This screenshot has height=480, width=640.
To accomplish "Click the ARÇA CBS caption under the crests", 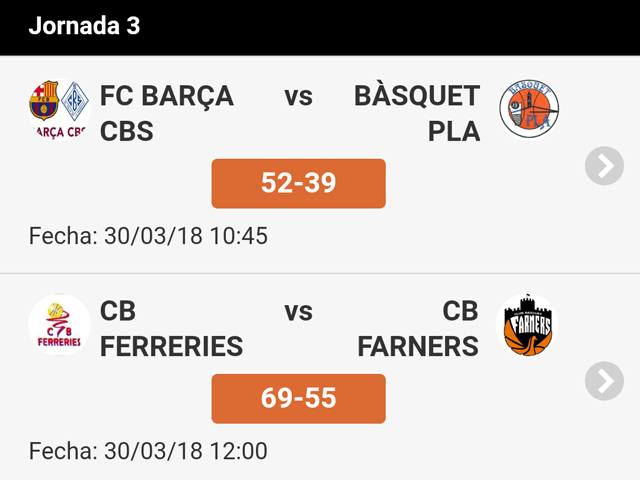I will click(x=59, y=130).
